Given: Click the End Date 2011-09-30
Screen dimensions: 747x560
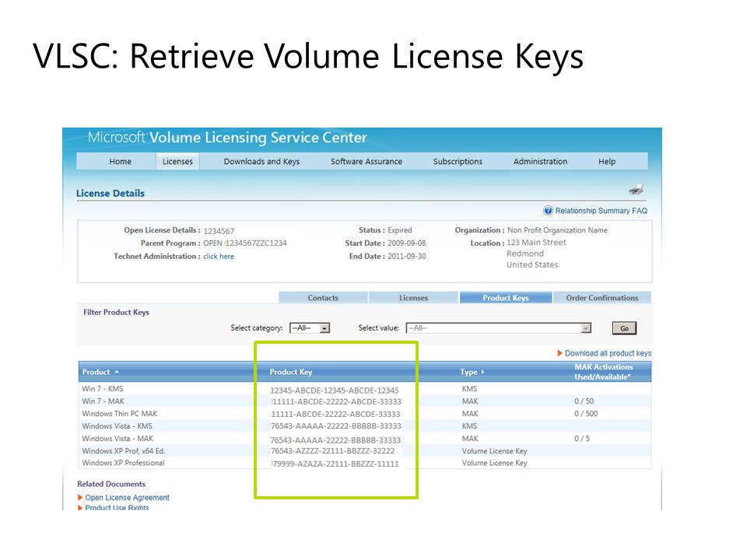Looking at the screenshot, I should tap(407, 256).
